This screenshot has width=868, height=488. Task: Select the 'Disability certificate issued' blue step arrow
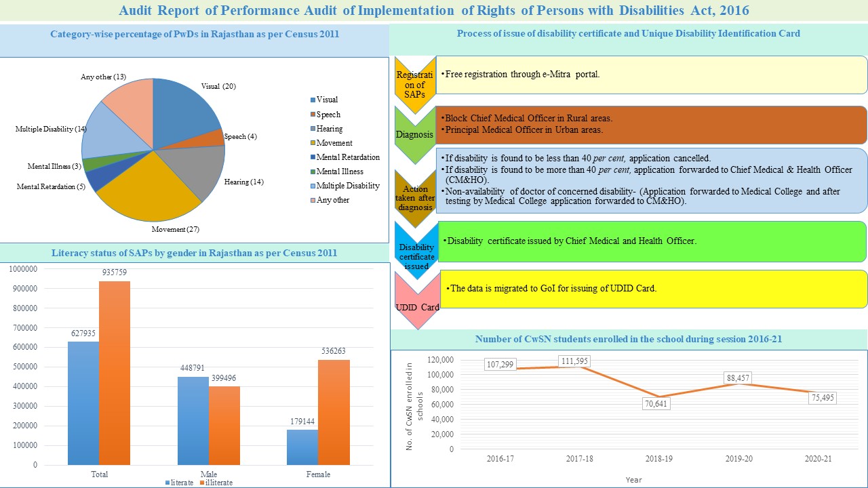coord(417,251)
